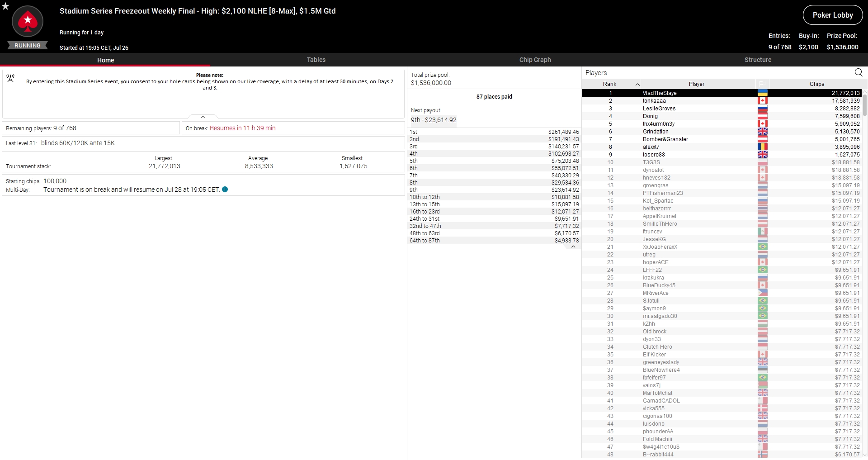Select Grindation player name
Image resolution: width=868 pixels, height=460 pixels.
tap(656, 131)
